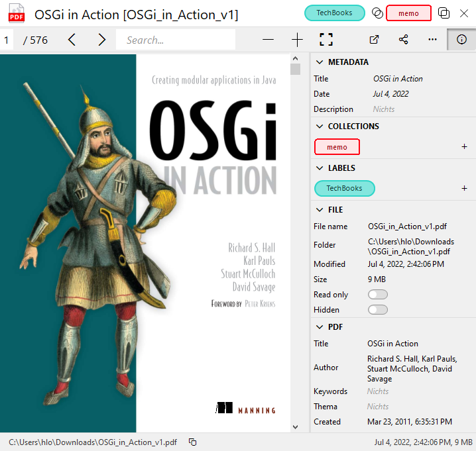This screenshot has height=451, width=476.
Task: Go to previous page arrow
Action: click(72, 40)
